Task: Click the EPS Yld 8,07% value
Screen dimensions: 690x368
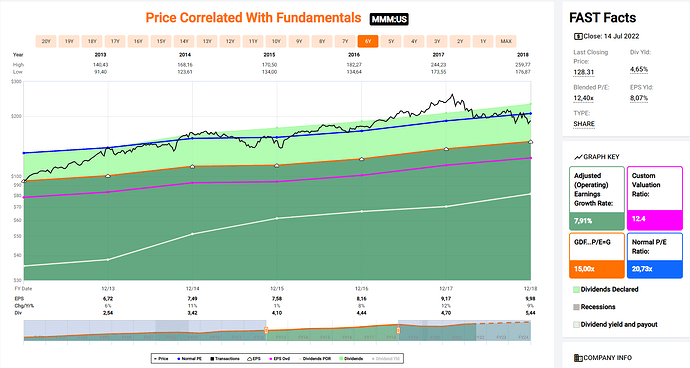Action: pyautogui.click(x=639, y=98)
